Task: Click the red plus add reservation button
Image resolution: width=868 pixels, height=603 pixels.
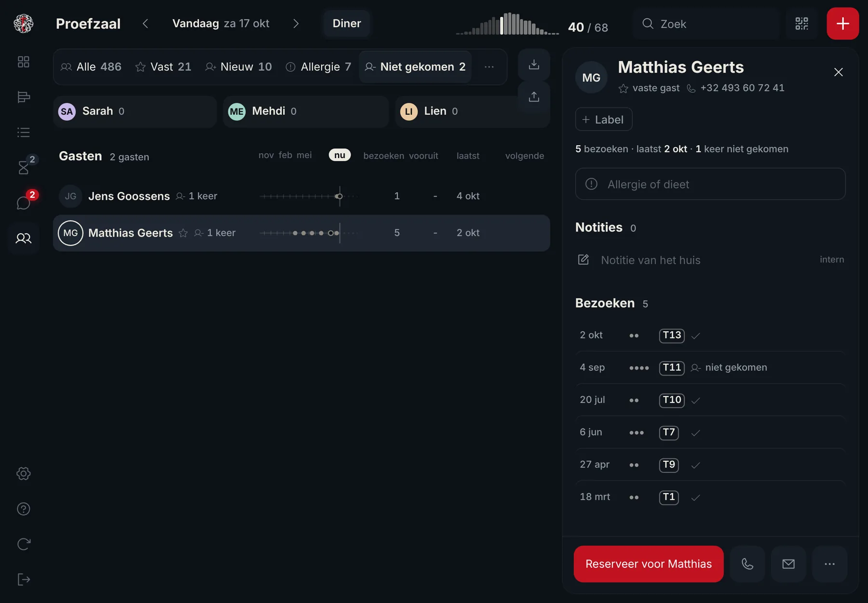Action: point(842,24)
